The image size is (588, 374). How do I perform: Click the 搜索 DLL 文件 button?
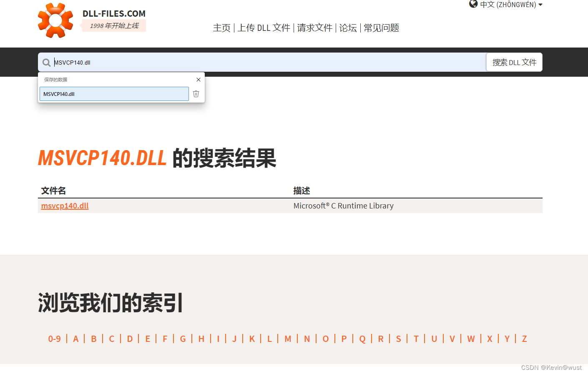514,62
